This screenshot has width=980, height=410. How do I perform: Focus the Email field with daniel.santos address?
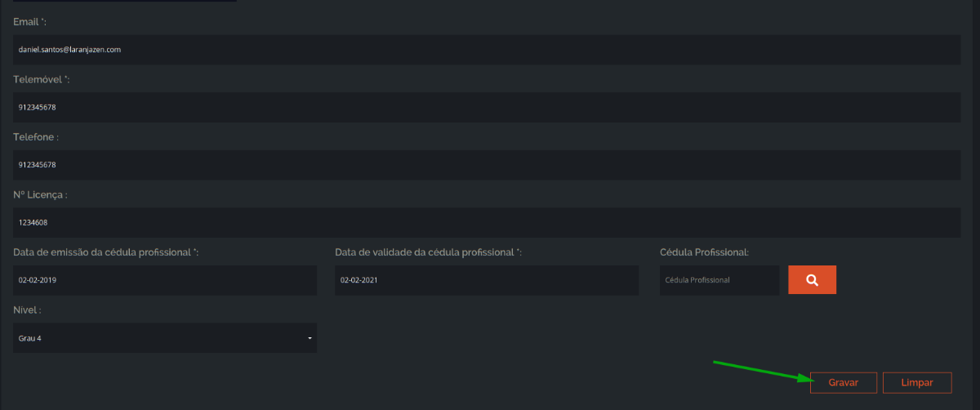click(x=487, y=50)
